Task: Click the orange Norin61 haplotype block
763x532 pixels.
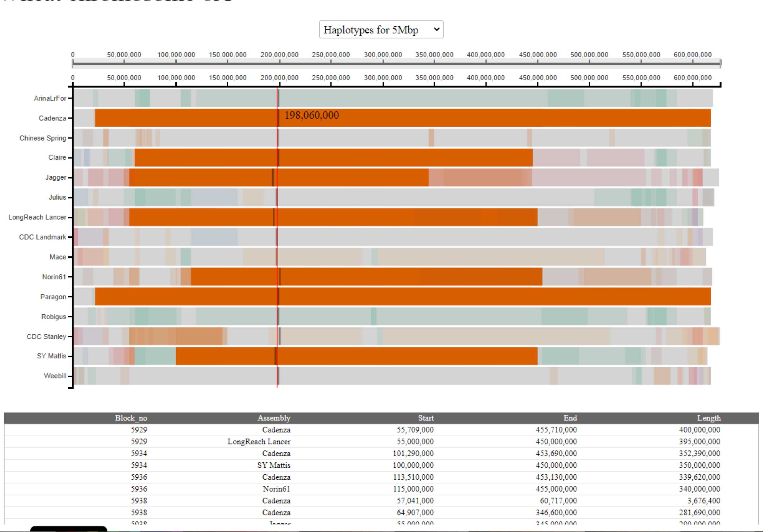Action: click(x=367, y=277)
